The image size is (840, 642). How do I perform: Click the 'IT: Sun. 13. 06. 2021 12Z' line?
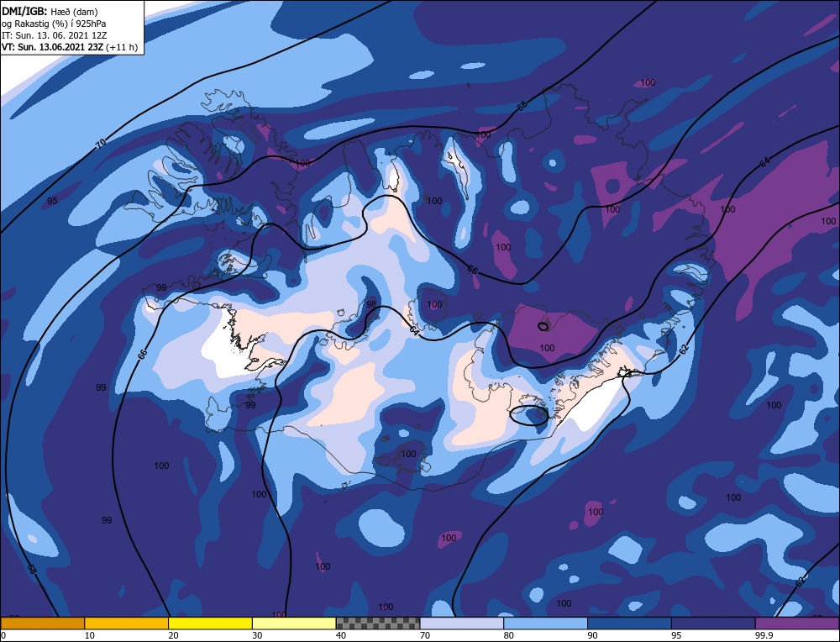(x=54, y=35)
